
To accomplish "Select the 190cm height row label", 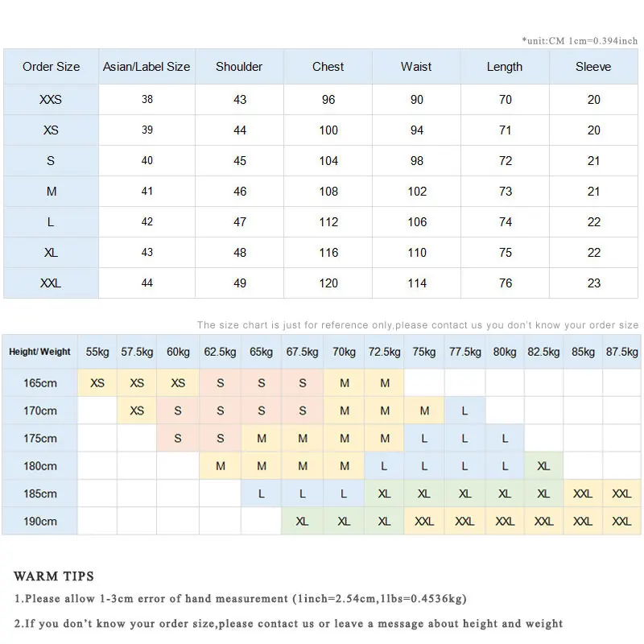I will 39,521.
